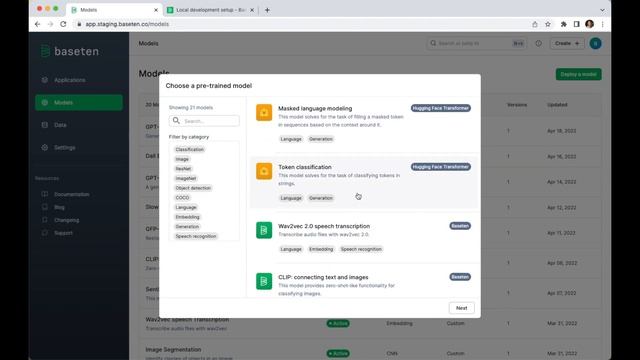Image resolution: width=640 pixels, height=360 pixels.
Task: Select the Token classification model
Action: point(363,182)
